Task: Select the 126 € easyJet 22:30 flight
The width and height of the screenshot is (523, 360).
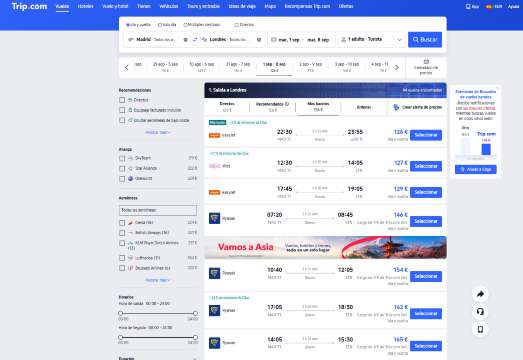Action: point(426,135)
